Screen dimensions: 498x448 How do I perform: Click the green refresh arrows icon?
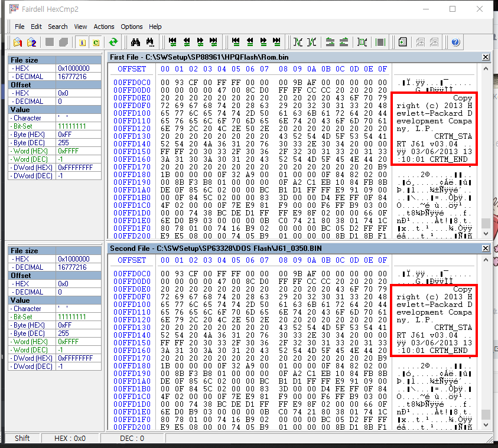tap(113, 42)
